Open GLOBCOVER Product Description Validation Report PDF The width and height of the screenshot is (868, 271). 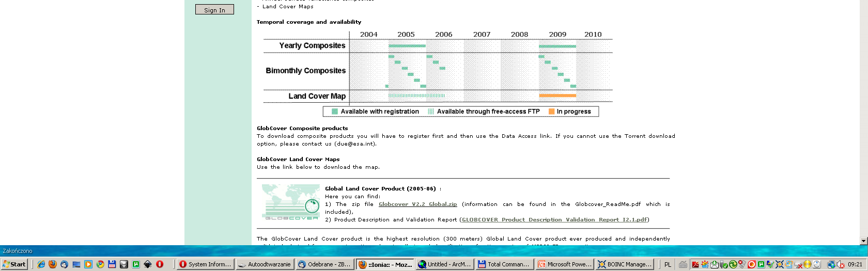click(x=554, y=220)
